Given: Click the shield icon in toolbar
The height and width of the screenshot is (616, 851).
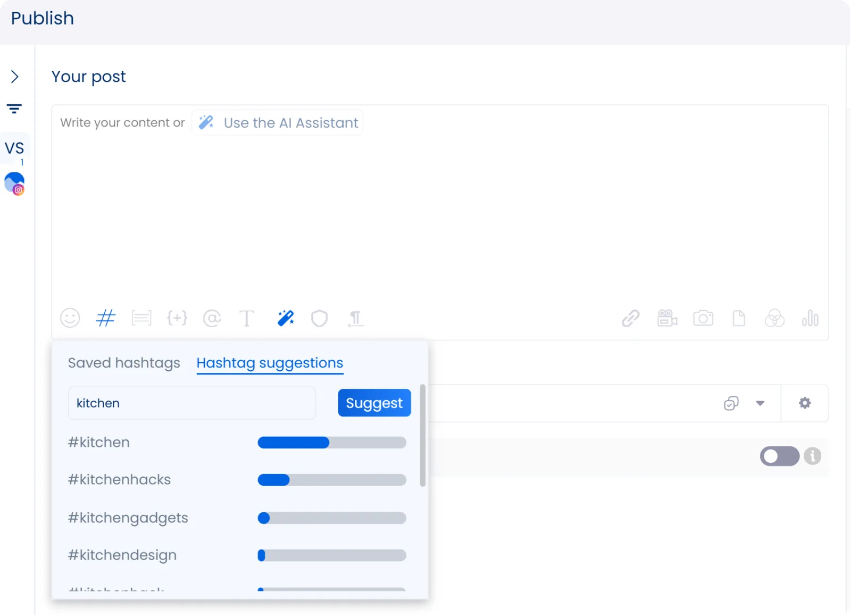Looking at the screenshot, I should tap(319, 318).
